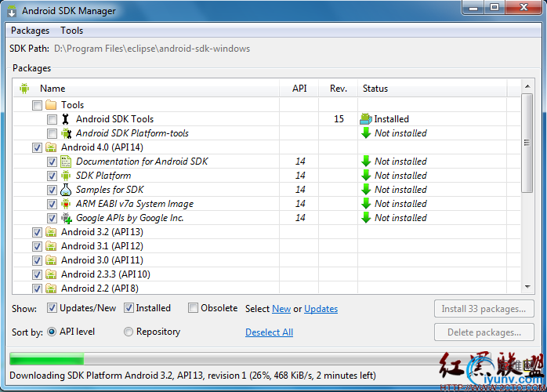The width and height of the screenshot is (547, 392).
Task: Check the Android SDK Platform-tools checkbox
Action: pyautogui.click(x=52, y=133)
